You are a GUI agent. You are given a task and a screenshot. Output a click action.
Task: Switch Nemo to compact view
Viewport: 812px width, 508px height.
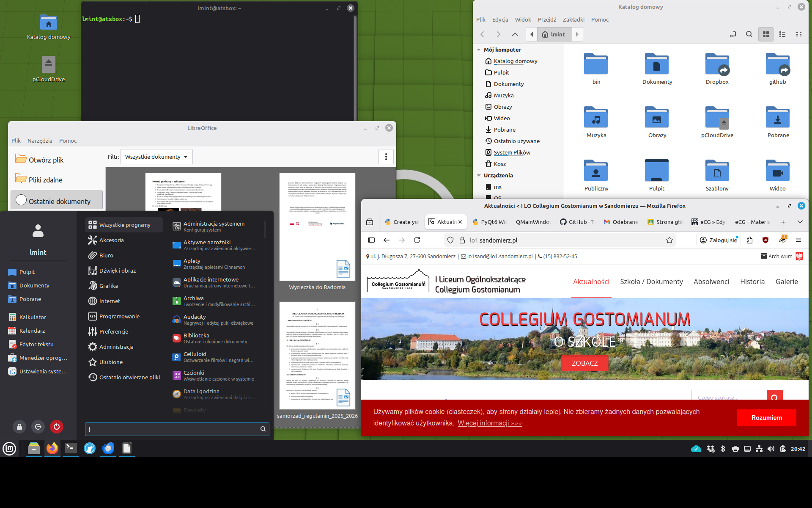[799, 34]
